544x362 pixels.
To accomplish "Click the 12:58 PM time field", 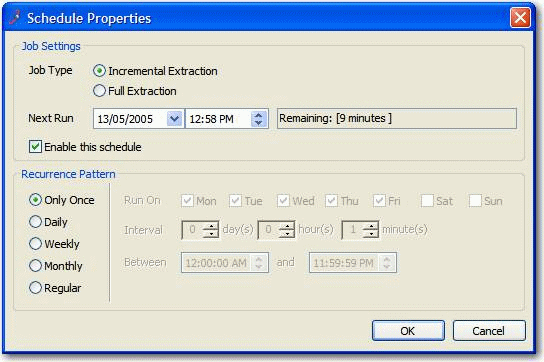I will click(x=219, y=119).
